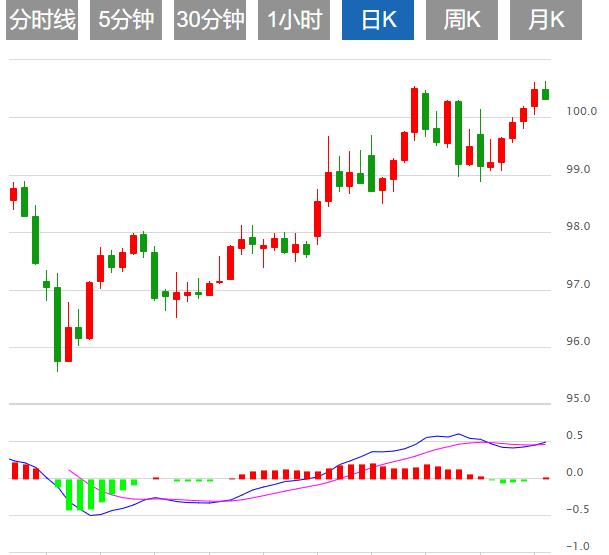Click the first red candlestick at far left
This screenshot has height=555, width=609.
coord(14,194)
